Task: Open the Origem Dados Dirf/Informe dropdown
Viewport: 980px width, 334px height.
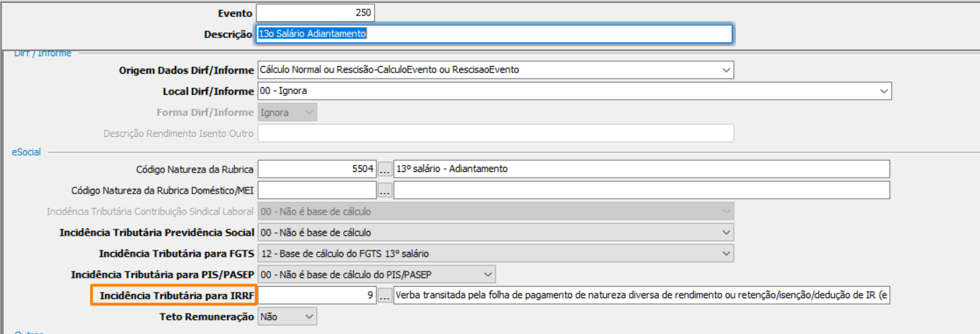Action: [495, 70]
